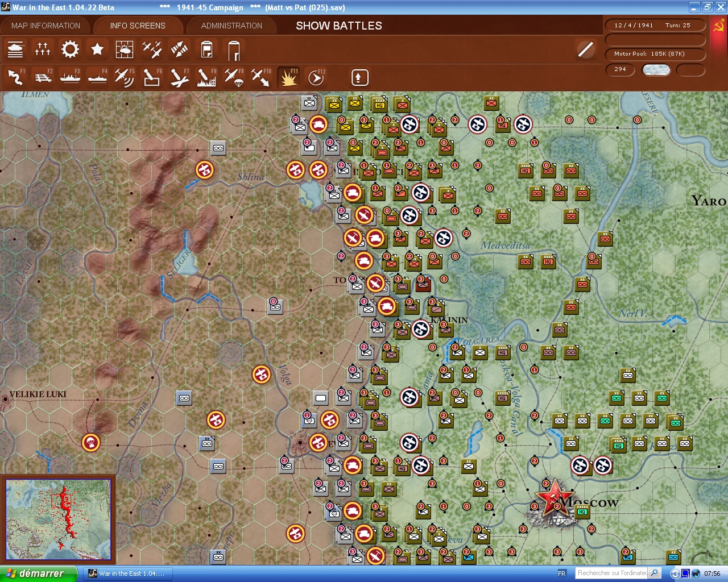The image size is (728, 582).
Task: Click the three-airplanes air doctrine icon
Action: tap(152, 50)
